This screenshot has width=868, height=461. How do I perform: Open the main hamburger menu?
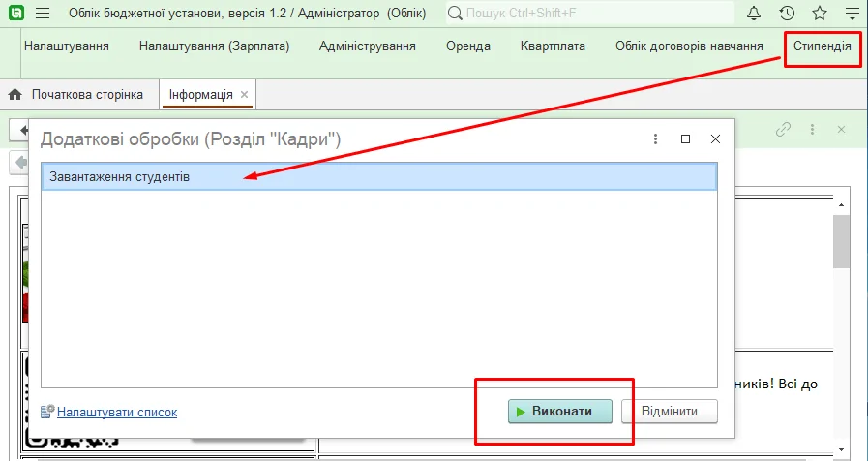(43, 14)
